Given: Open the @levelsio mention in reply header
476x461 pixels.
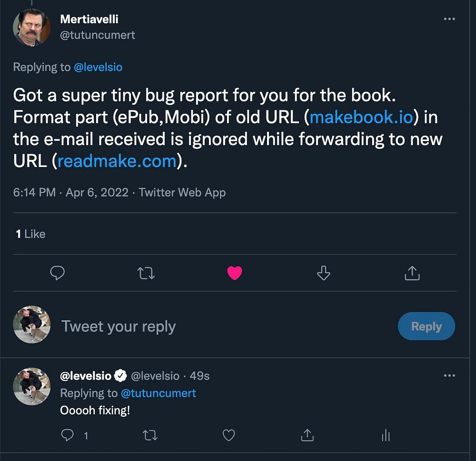Looking at the screenshot, I should (98, 67).
